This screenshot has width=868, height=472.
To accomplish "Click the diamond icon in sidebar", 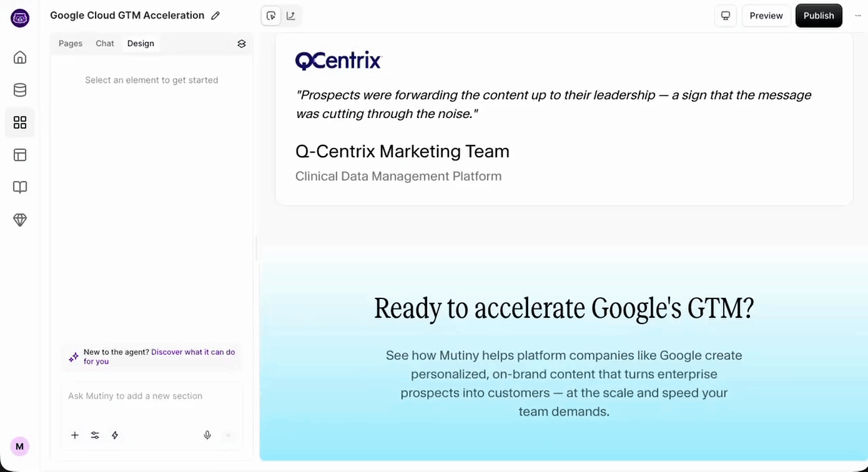I will (x=20, y=220).
